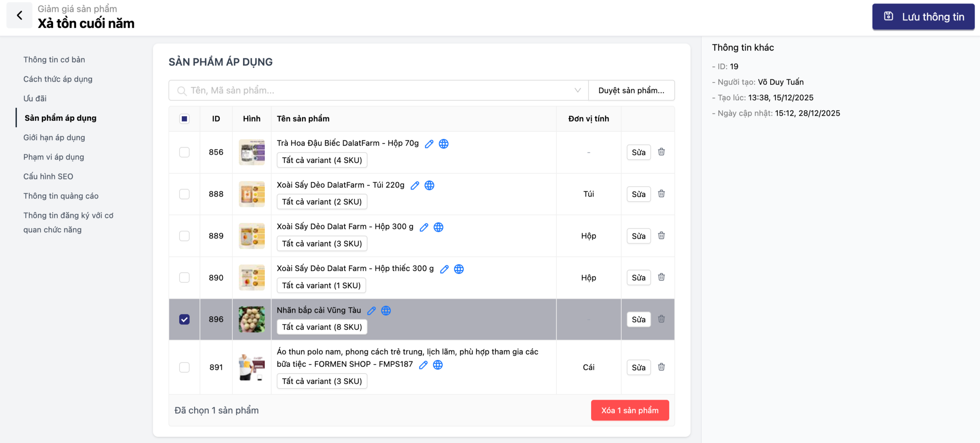Uncheck the checkbox for product 896
Viewport: 980px width, 443px height.
click(x=184, y=319)
